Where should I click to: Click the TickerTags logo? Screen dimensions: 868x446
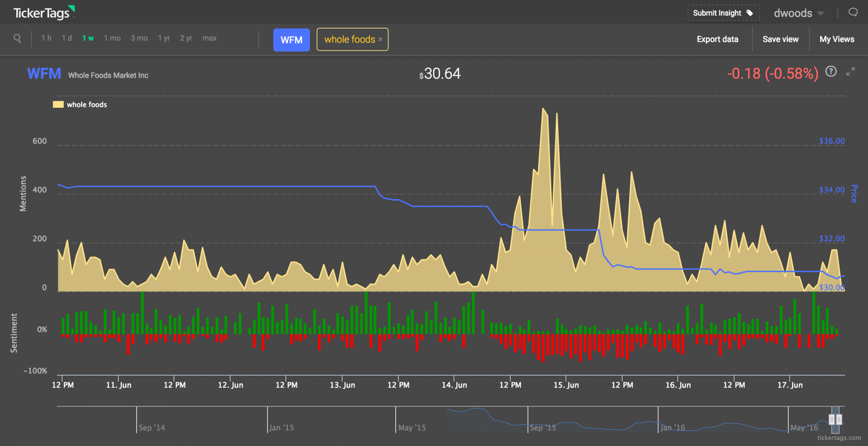[44, 13]
